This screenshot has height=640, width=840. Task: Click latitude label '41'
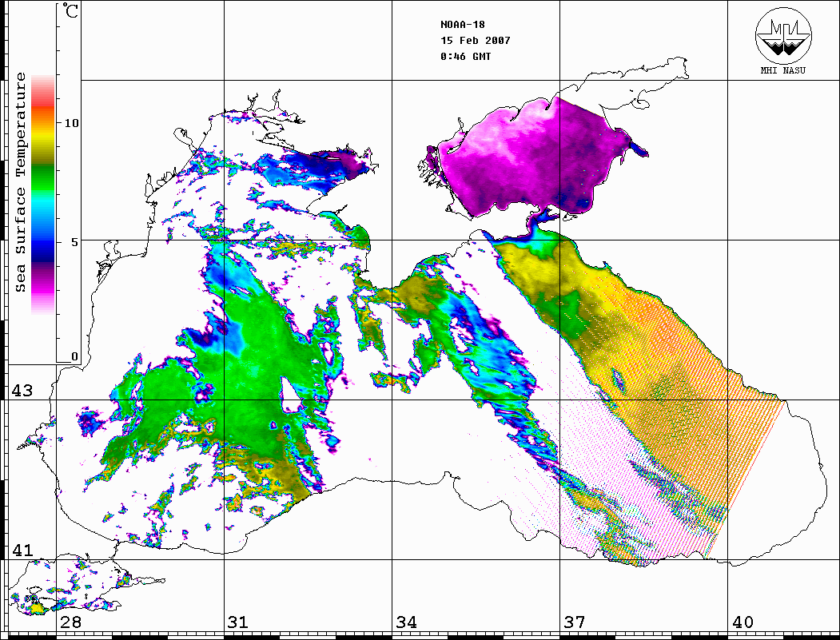[22, 551]
